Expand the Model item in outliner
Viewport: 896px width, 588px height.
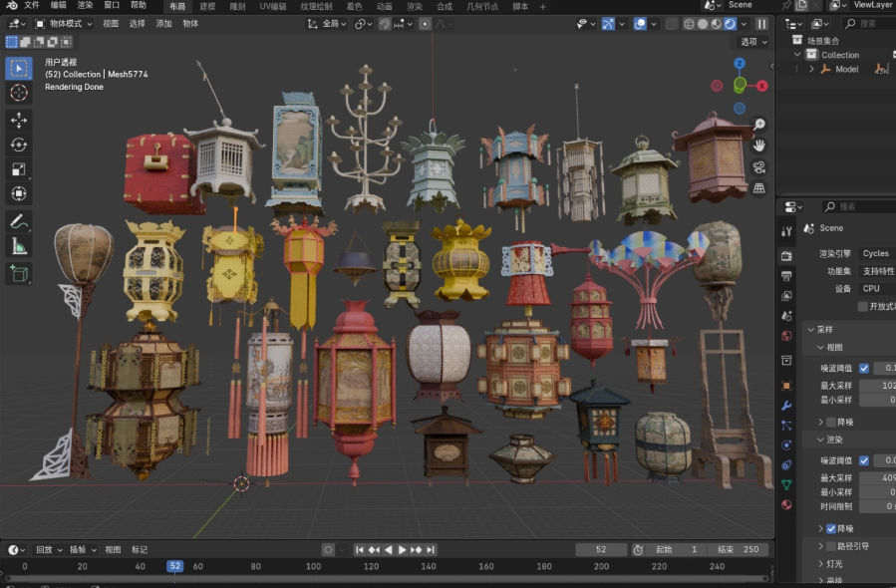pyautogui.click(x=811, y=69)
